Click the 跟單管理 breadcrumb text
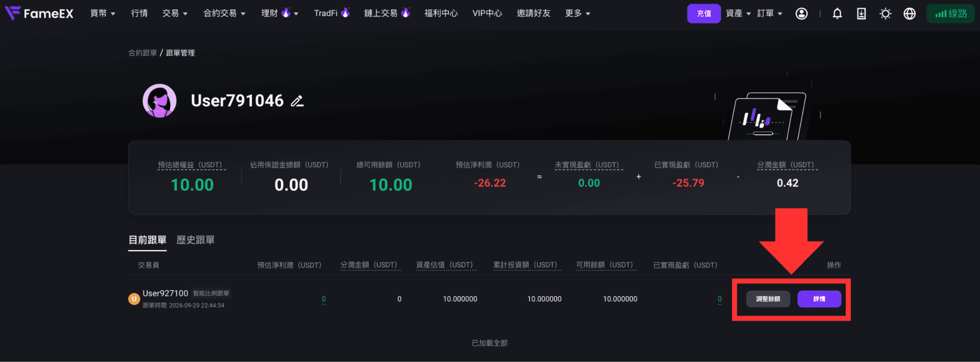Image resolution: width=980 pixels, height=362 pixels. tap(180, 53)
